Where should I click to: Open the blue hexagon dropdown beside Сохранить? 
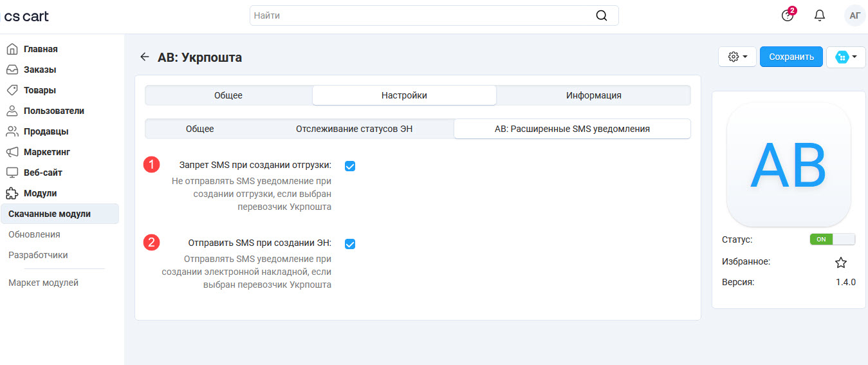845,57
